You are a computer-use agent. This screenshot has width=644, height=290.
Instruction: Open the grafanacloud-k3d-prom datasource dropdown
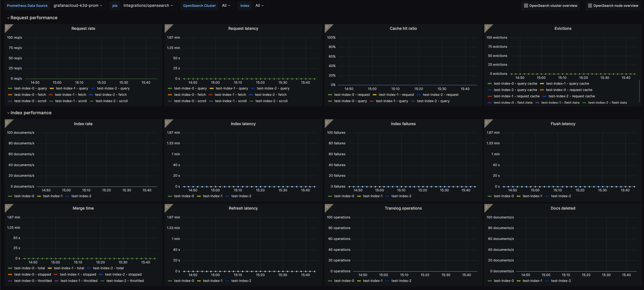click(x=78, y=5)
